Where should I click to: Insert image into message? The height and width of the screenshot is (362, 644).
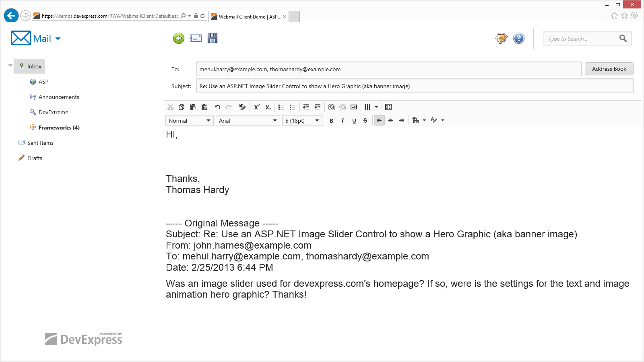[x=354, y=107]
